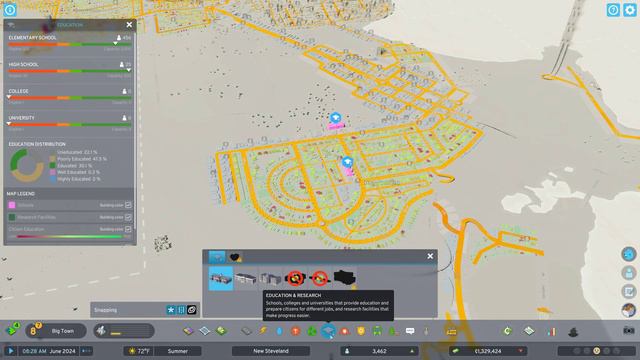Click the upper school marker on map
Viewport: 640px width, 360px height.
[x=336, y=118]
